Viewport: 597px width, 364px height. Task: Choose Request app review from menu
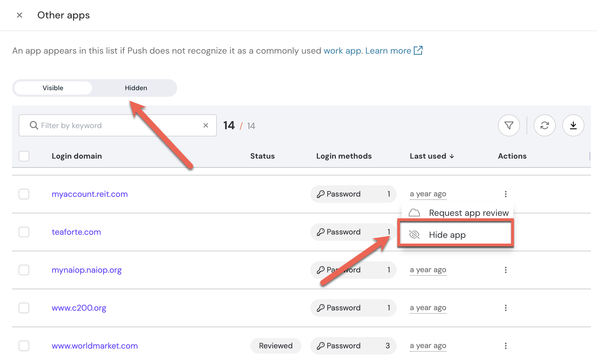458,213
